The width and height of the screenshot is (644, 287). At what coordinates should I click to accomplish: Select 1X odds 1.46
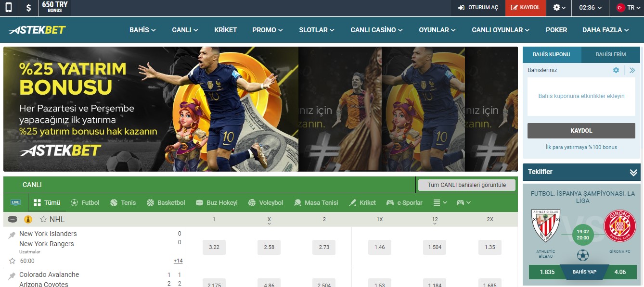pos(380,247)
